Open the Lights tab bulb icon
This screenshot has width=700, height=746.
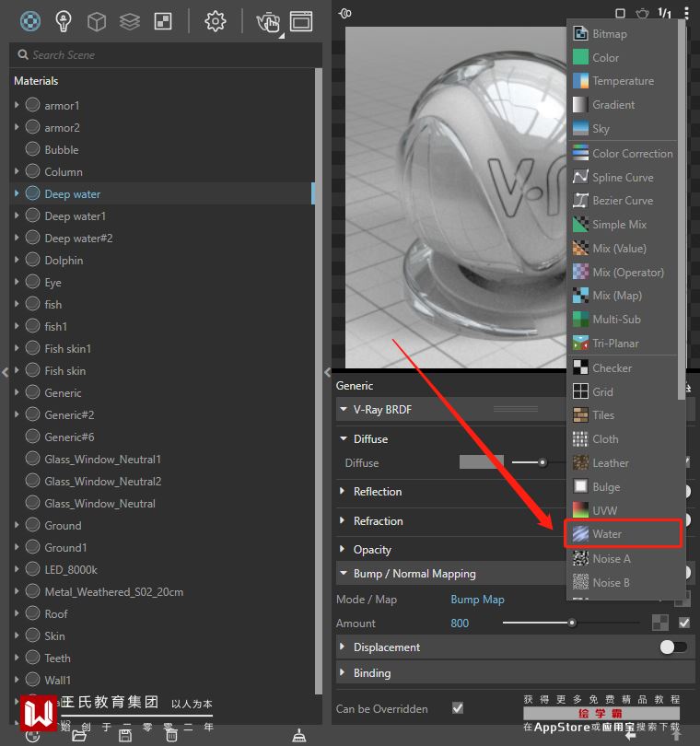pyautogui.click(x=64, y=21)
